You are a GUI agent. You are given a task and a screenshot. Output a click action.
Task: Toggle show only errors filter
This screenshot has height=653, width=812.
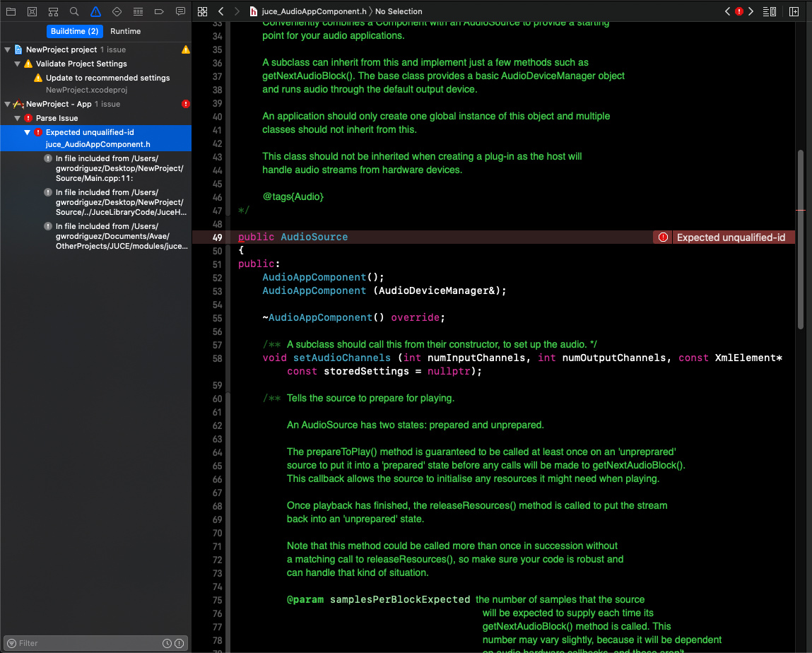180,643
